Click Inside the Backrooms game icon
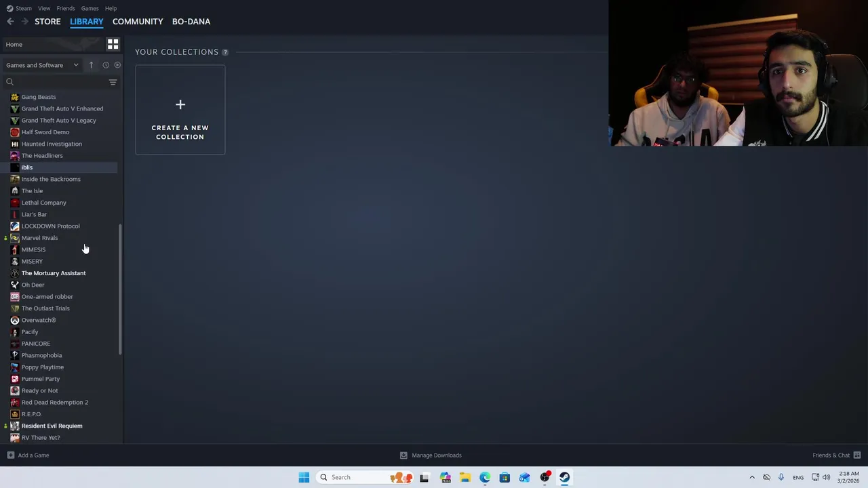 tap(15, 179)
